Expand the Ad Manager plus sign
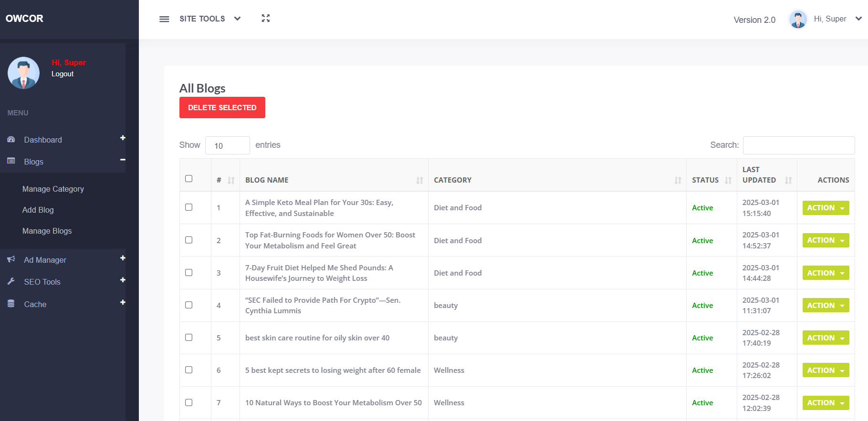The image size is (868, 421). tap(123, 258)
